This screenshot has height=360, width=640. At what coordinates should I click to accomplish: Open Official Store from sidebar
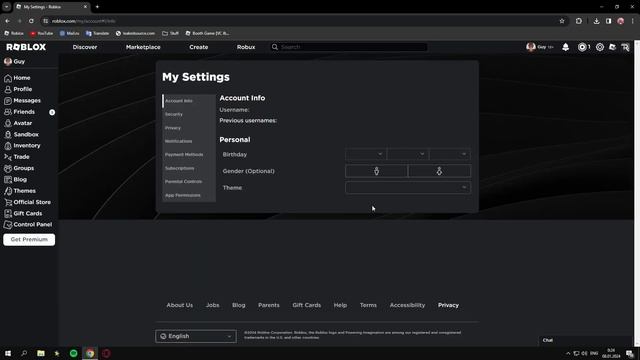tap(27, 202)
